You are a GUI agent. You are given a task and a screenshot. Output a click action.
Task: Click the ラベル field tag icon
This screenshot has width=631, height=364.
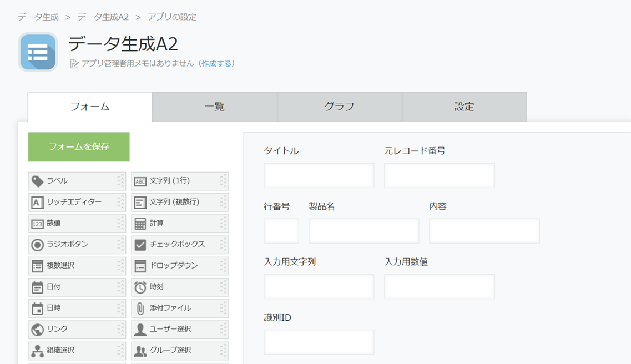pyautogui.click(x=37, y=181)
